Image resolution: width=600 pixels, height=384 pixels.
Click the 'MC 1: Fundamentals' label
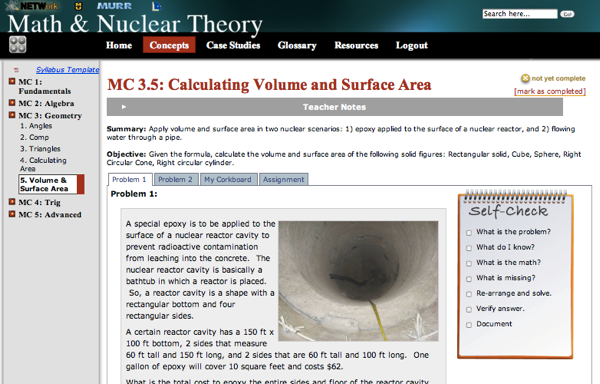click(45, 86)
